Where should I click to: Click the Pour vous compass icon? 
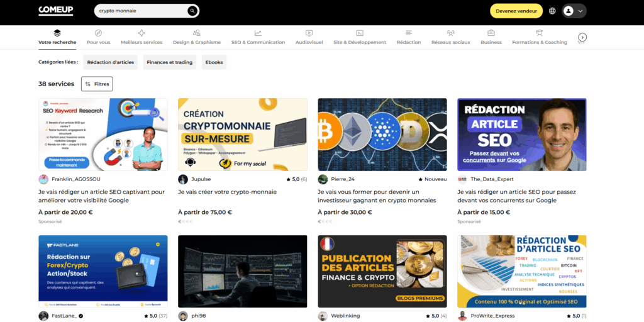point(99,33)
